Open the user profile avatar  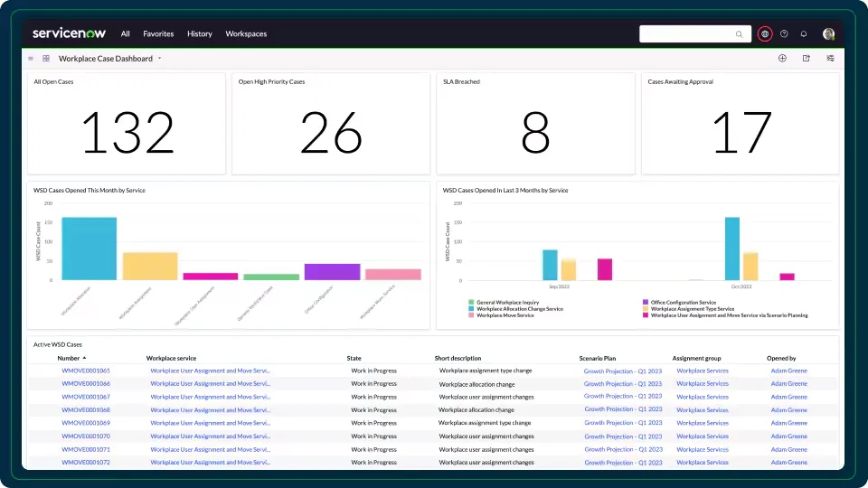point(828,33)
